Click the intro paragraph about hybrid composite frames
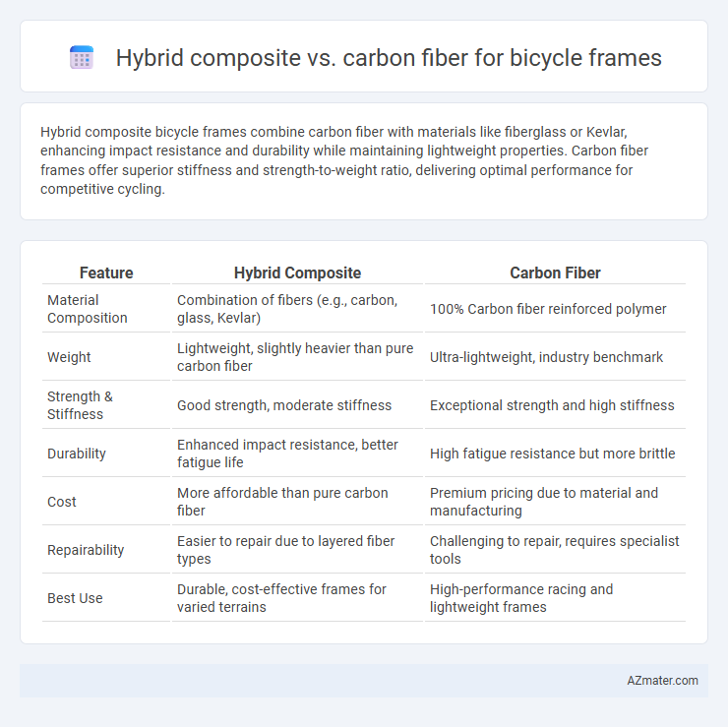This screenshot has height=727, width=728. point(344,160)
